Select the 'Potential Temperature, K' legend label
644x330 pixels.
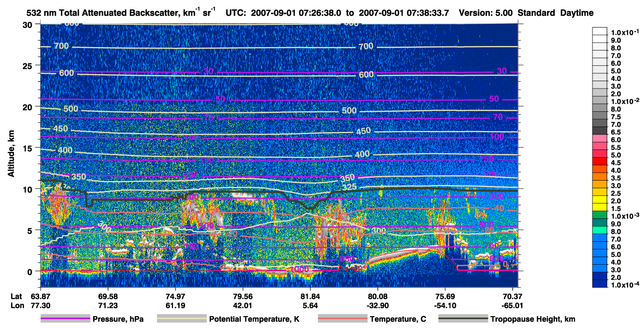pyautogui.click(x=254, y=320)
